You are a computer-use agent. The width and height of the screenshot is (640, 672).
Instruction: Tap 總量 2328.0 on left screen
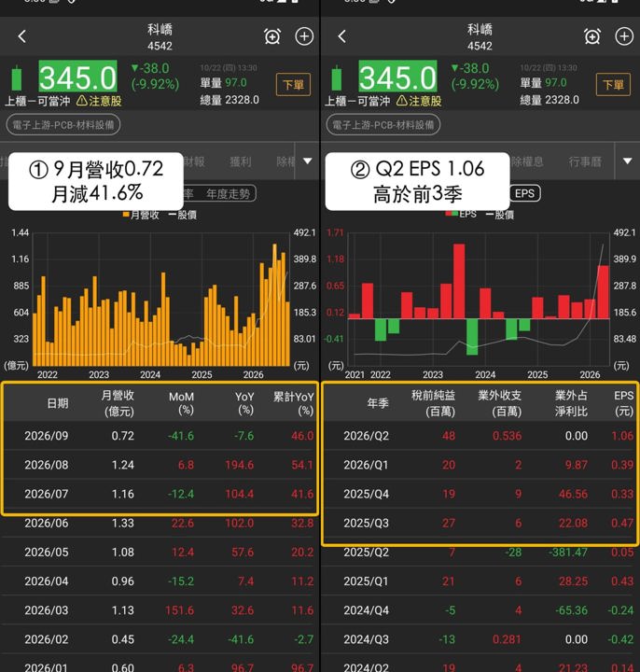[230, 100]
